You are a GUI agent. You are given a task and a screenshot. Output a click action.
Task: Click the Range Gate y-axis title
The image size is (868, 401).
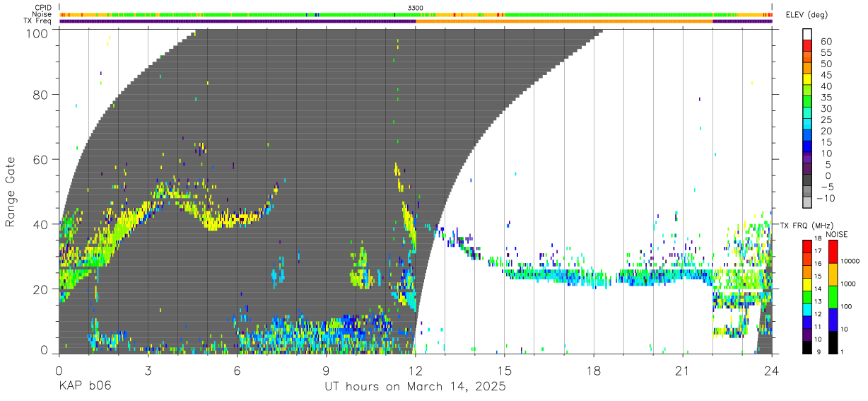pos(11,192)
